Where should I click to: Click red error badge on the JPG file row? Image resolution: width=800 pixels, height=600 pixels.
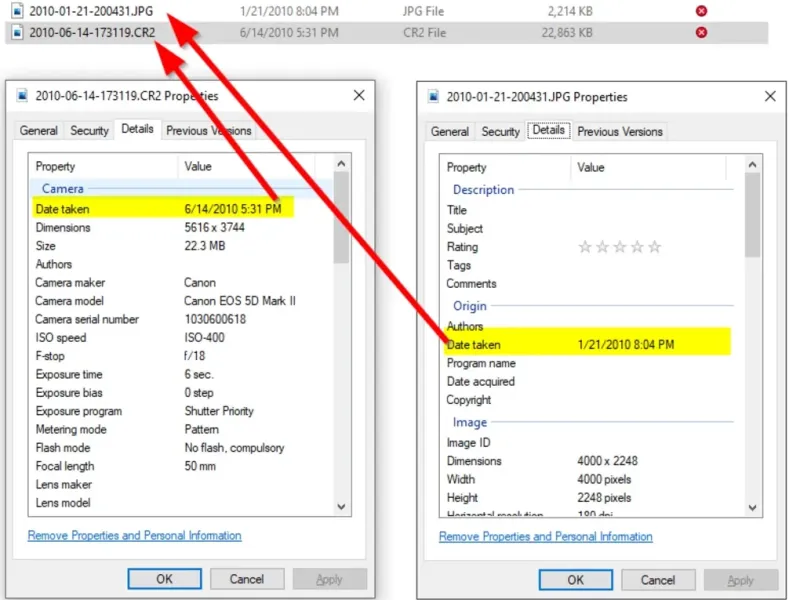pyautogui.click(x=702, y=11)
